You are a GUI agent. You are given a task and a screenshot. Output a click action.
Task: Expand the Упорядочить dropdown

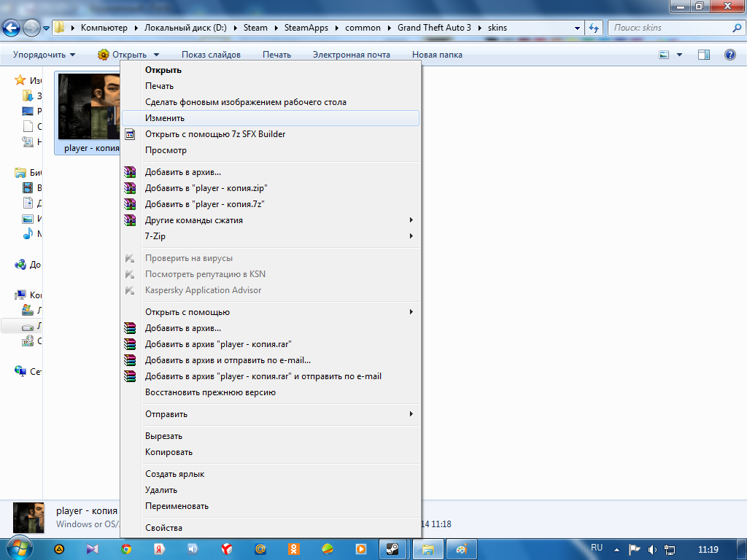(44, 55)
